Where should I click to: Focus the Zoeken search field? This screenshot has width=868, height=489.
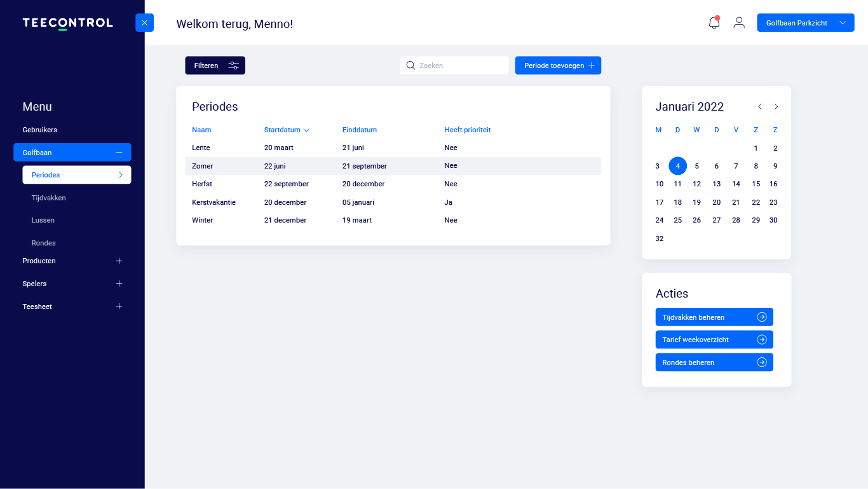coord(454,65)
